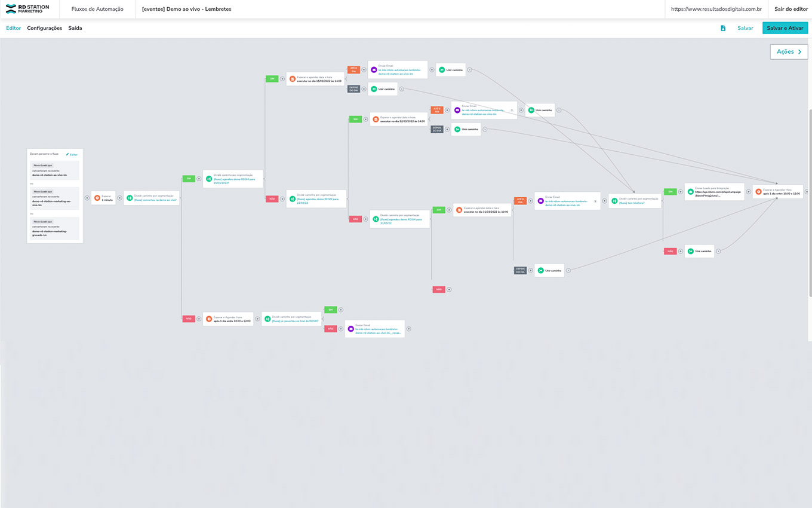Image resolution: width=812 pixels, height=508 pixels.
Task: Click the Salvar e Ativar button
Action: 785,28
